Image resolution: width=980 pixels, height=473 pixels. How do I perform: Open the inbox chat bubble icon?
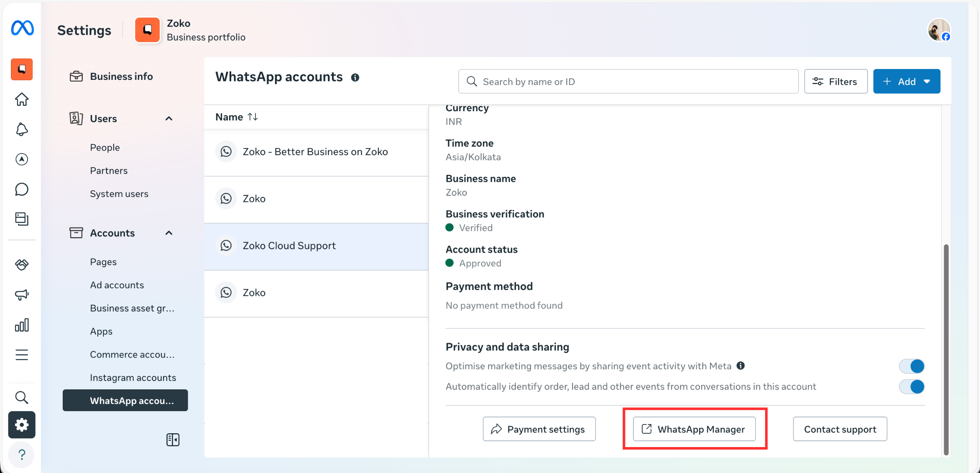(22, 189)
